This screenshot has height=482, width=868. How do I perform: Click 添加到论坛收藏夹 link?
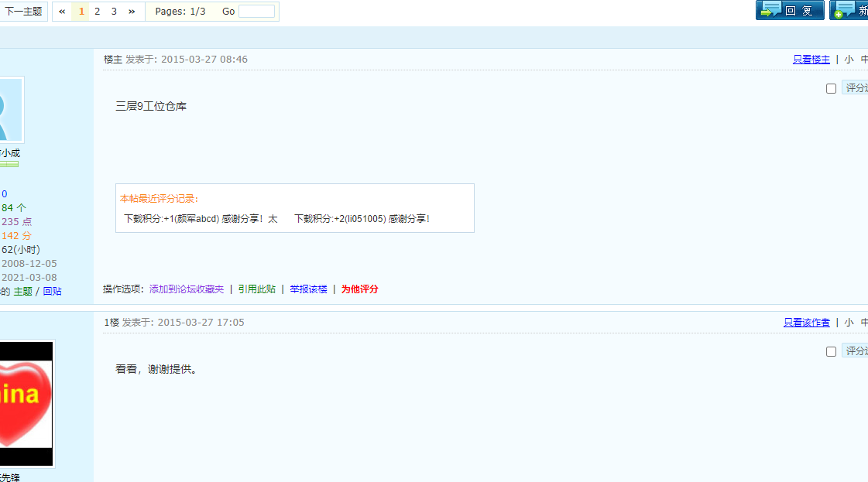[187, 289]
